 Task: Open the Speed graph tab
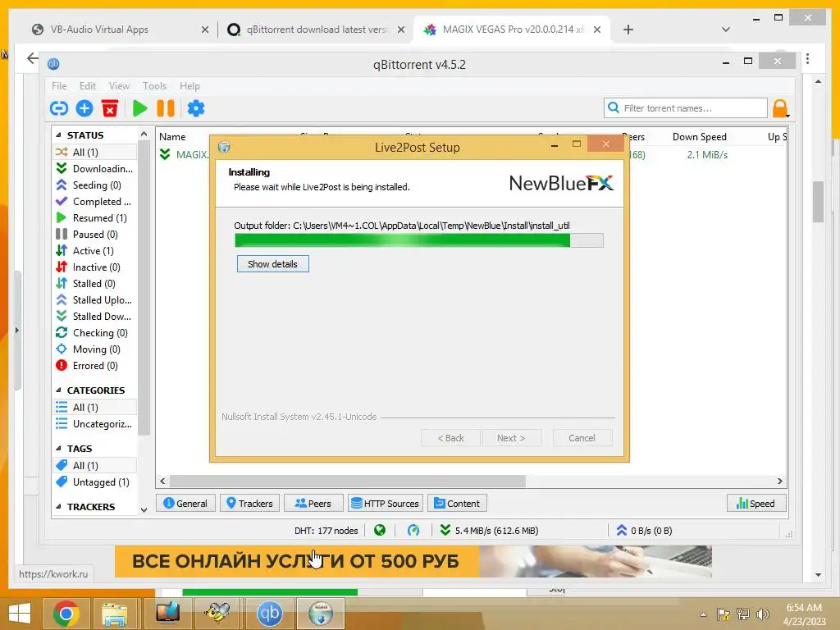(x=756, y=504)
